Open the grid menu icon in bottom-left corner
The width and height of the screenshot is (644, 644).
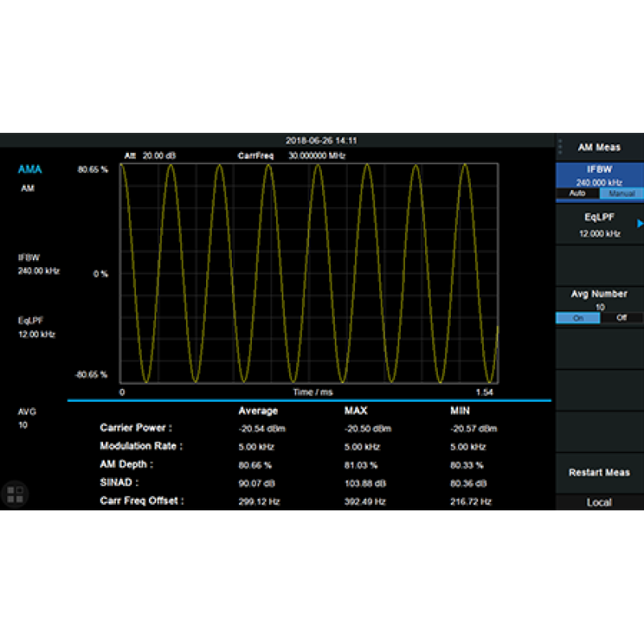(x=14, y=493)
